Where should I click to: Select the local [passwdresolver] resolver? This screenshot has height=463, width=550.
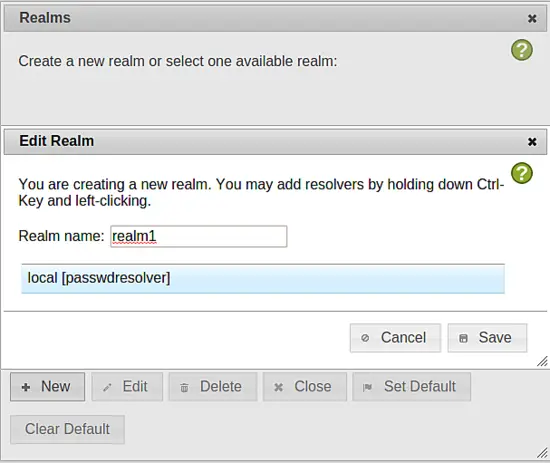[263, 279]
